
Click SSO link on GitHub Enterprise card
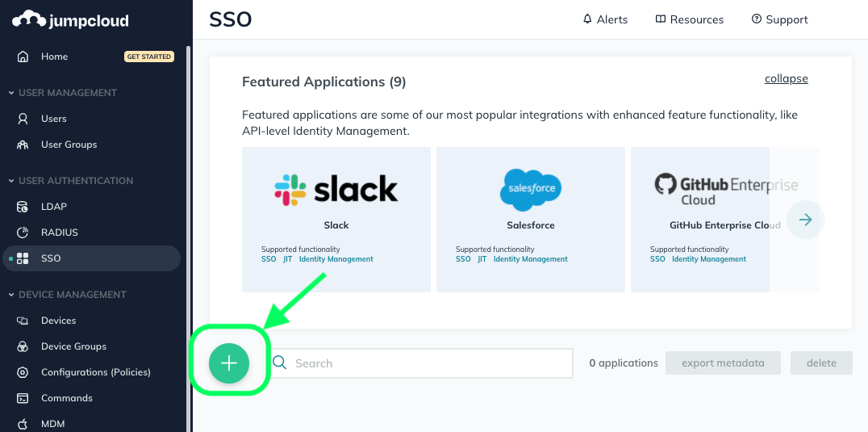click(657, 259)
